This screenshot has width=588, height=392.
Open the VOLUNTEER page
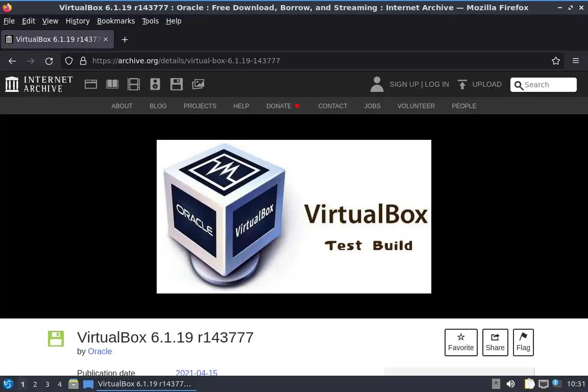coord(416,106)
